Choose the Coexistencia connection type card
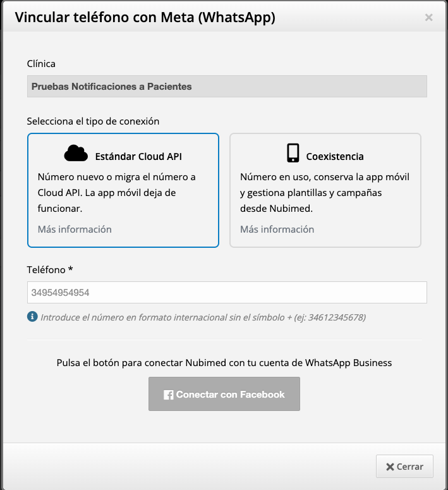Viewport: 448px width, 490px height. click(325, 190)
